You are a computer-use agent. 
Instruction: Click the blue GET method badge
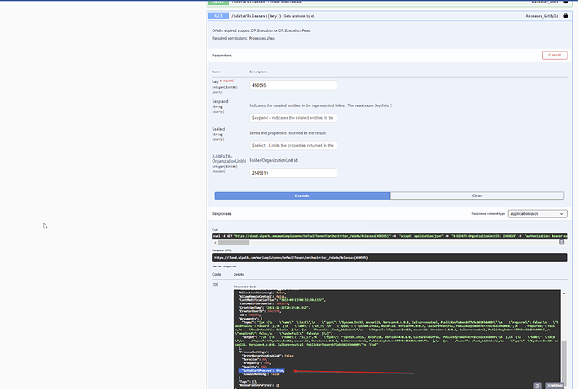tap(218, 16)
